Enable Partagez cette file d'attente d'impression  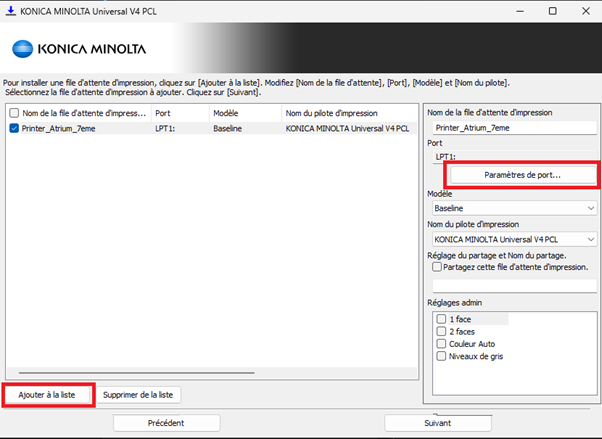[437, 267]
